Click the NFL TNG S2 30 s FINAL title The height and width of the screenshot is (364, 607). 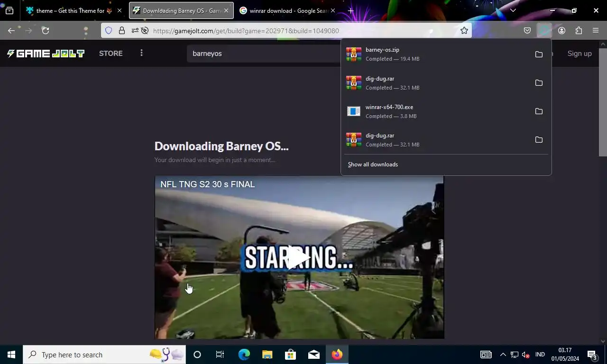click(x=207, y=184)
